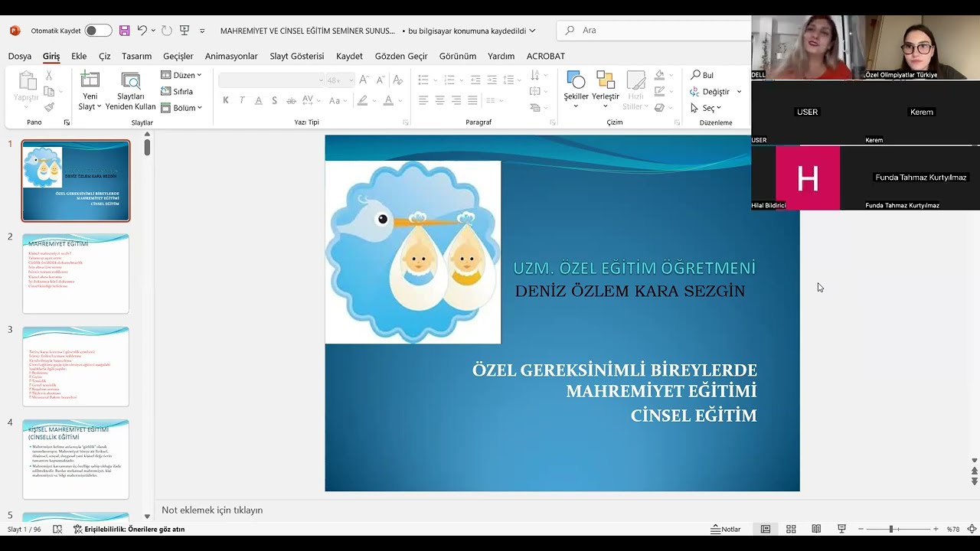
Task: Click the Save icon in title bar
Action: [125, 31]
